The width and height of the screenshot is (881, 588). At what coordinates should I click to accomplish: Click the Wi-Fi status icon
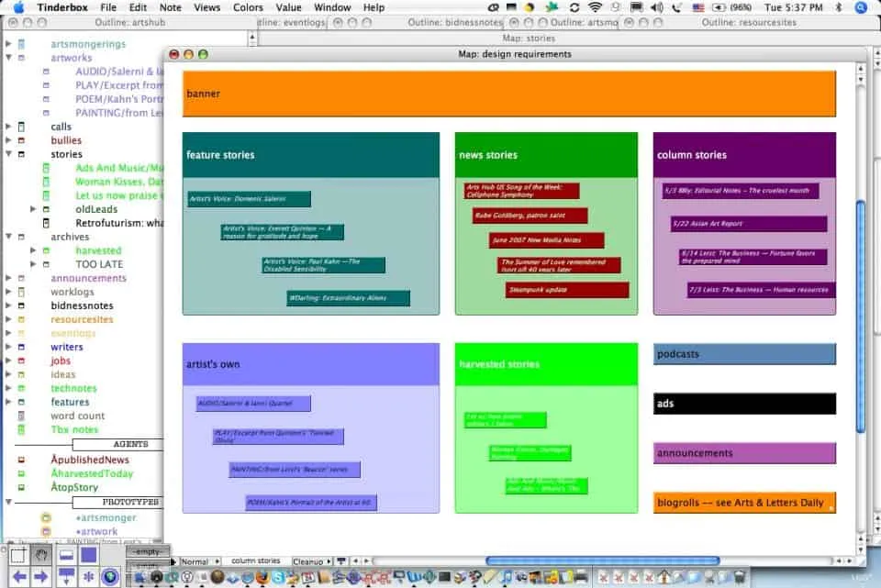tap(595, 7)
